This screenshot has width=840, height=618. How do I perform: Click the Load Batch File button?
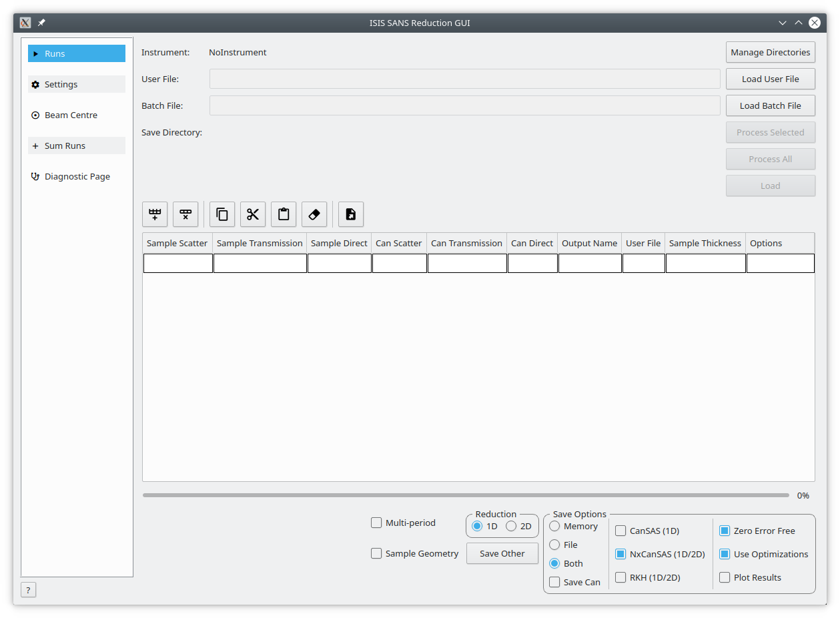[770, 105]
